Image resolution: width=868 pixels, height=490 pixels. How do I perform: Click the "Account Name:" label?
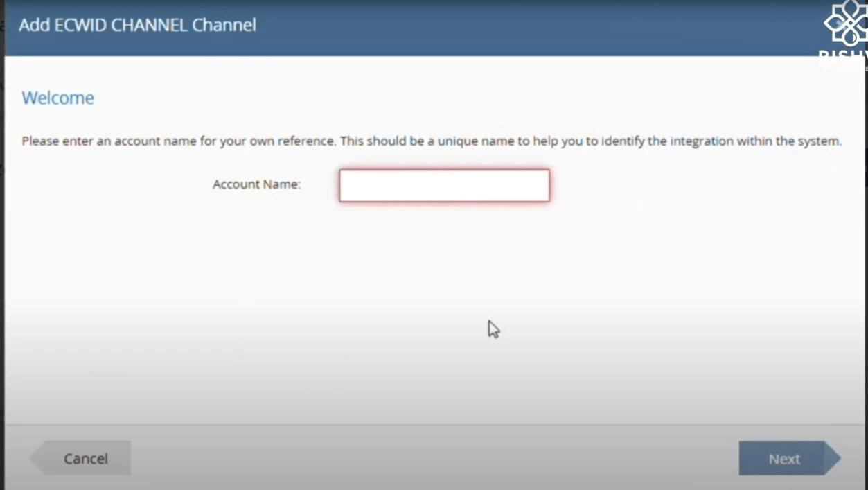[x=256, y=184]
